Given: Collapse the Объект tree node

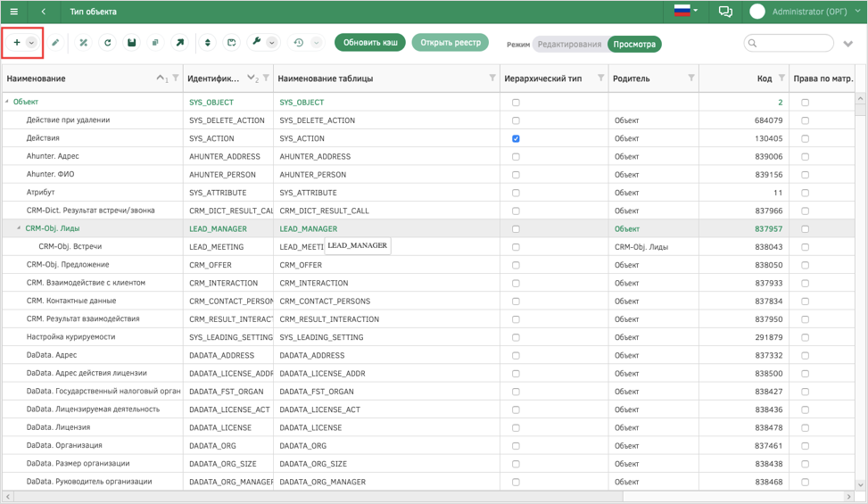Looking at the screenshot, I should pos(7,102).
